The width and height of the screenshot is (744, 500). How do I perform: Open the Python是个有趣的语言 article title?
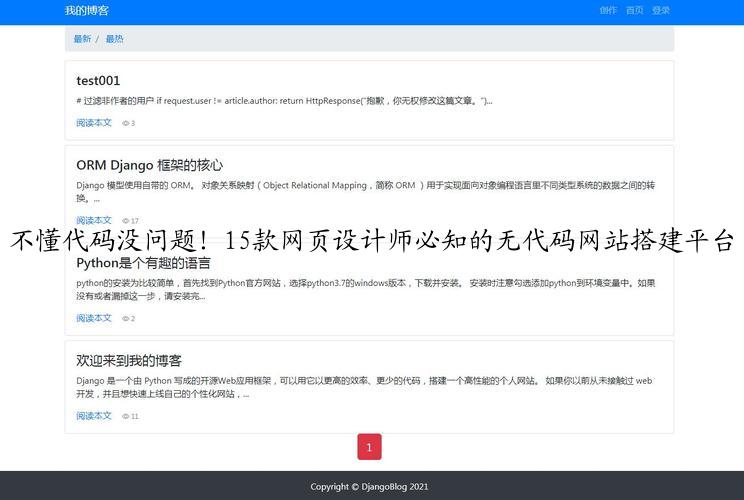coord(143,263)
